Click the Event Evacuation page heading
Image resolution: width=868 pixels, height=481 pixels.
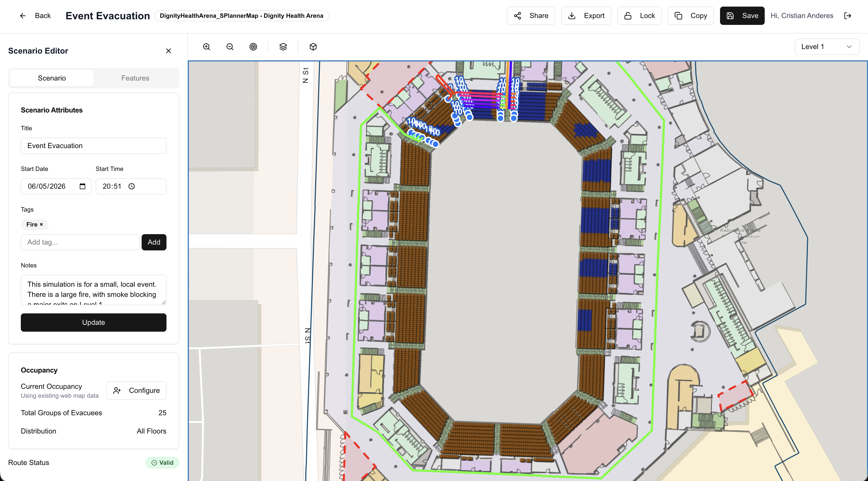[x=108, y=16]
